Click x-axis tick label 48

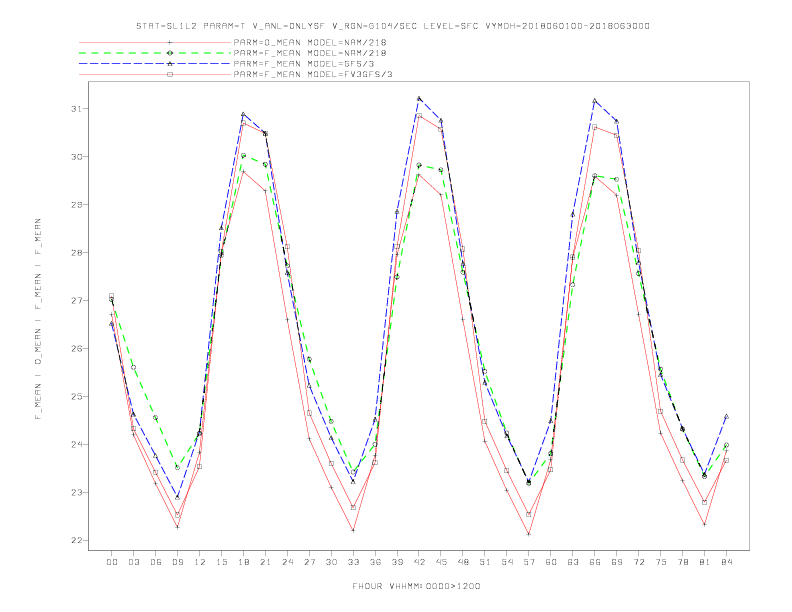coord(463,562)
